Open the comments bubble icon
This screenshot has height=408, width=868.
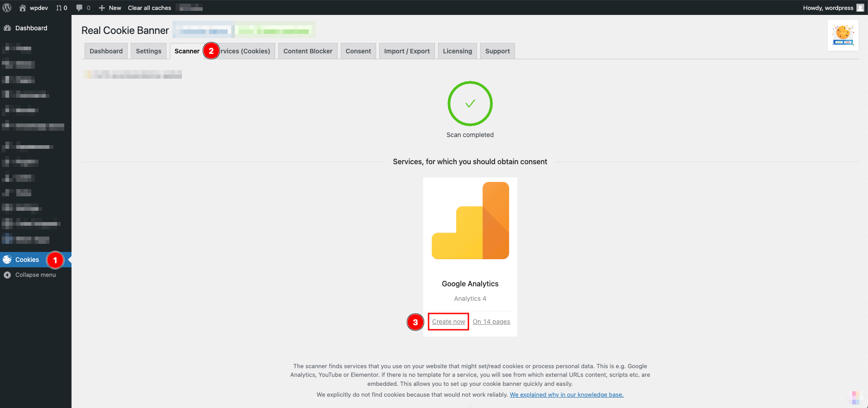coord(80,8)
